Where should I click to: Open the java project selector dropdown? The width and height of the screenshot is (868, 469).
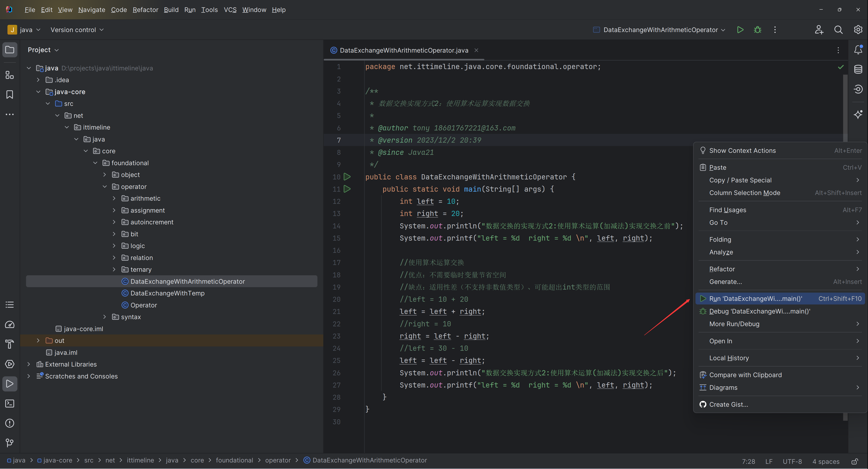(24, 30)
